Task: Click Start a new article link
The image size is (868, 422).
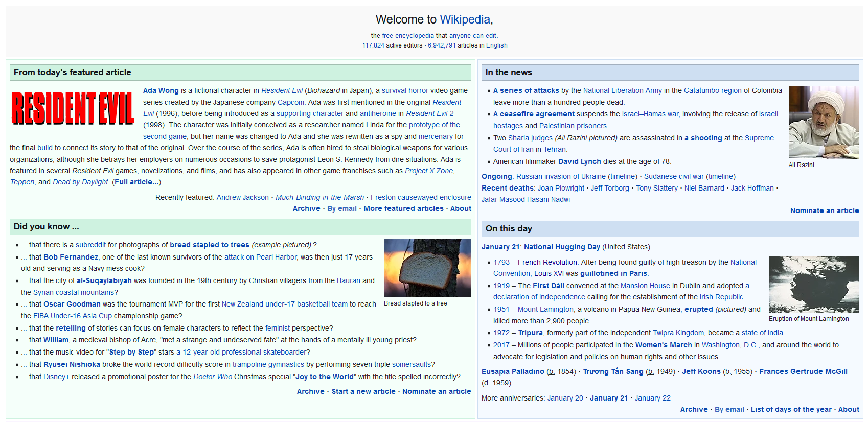Action: pos(363,391)
